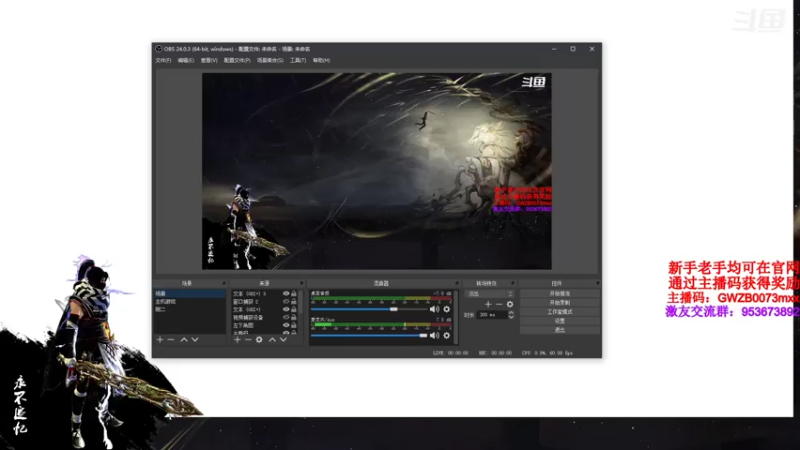Toggle visibility of 视频捕获设备 source

pyautogui.click(x=286, y=317)
